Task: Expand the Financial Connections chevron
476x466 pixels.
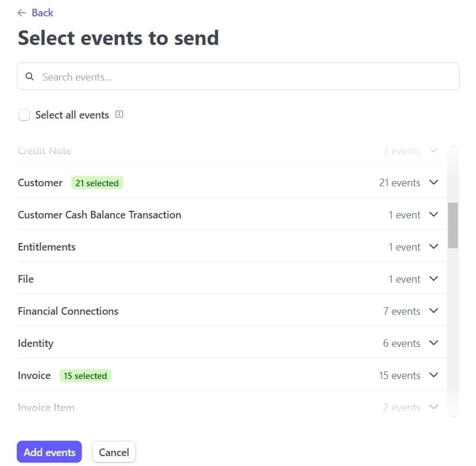Action: click(x=433, y=311)
